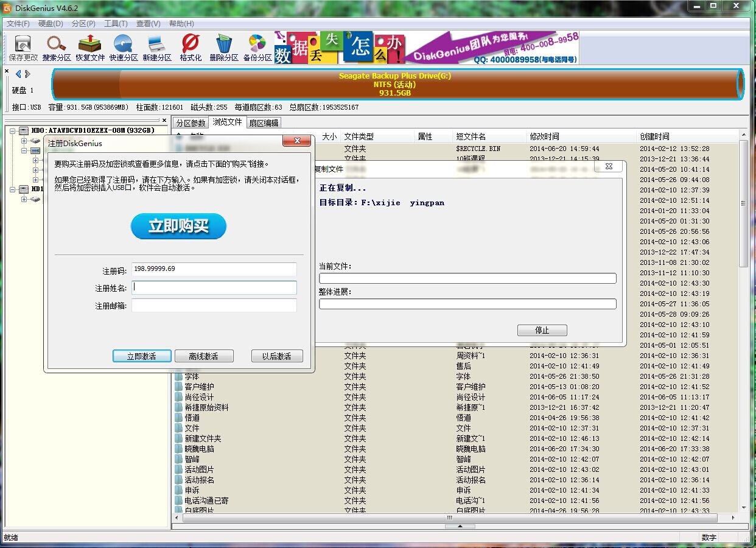Open the 查看(V) menu
756x548 pixels.
[148, 24]
